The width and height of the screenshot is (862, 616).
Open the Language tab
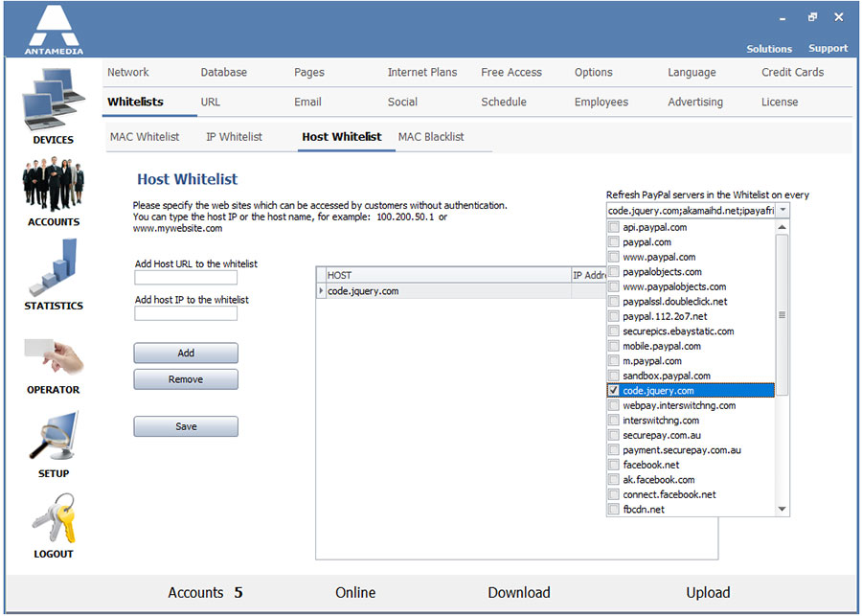click(692, 72)
